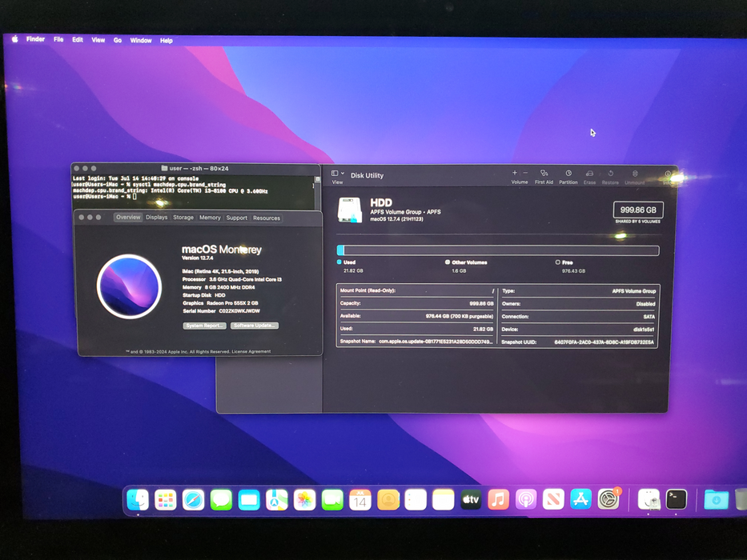The width and height of the screenshot is (747, 560).
Task: Open Maps from the Dock
Action: coord(276,500)
